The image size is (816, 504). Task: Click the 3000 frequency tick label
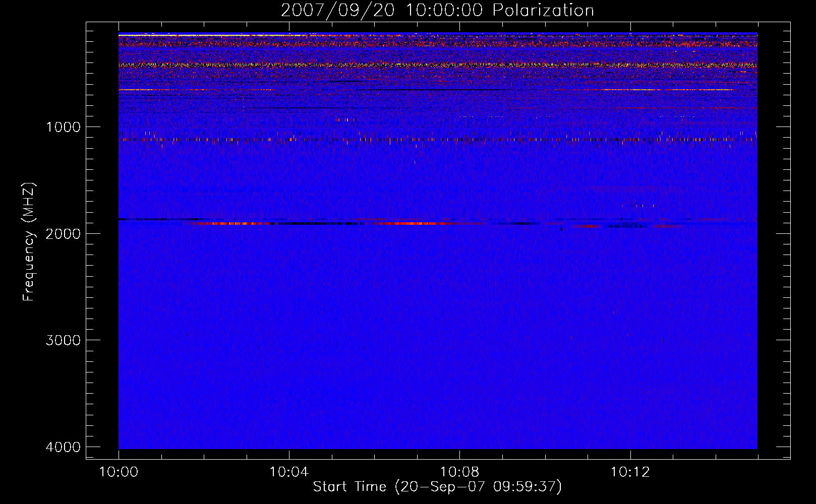click(x=63, y=340)
